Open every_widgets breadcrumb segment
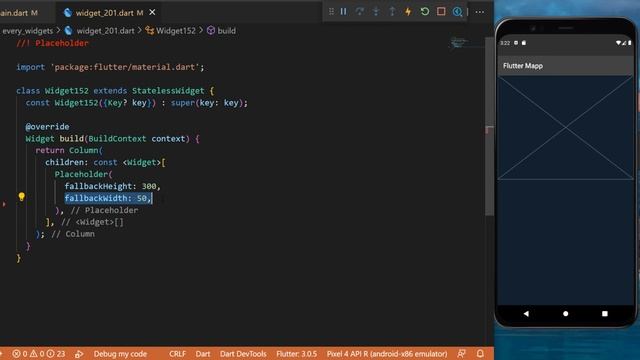The height and width of the screenshot is (360, 640). 28,31
